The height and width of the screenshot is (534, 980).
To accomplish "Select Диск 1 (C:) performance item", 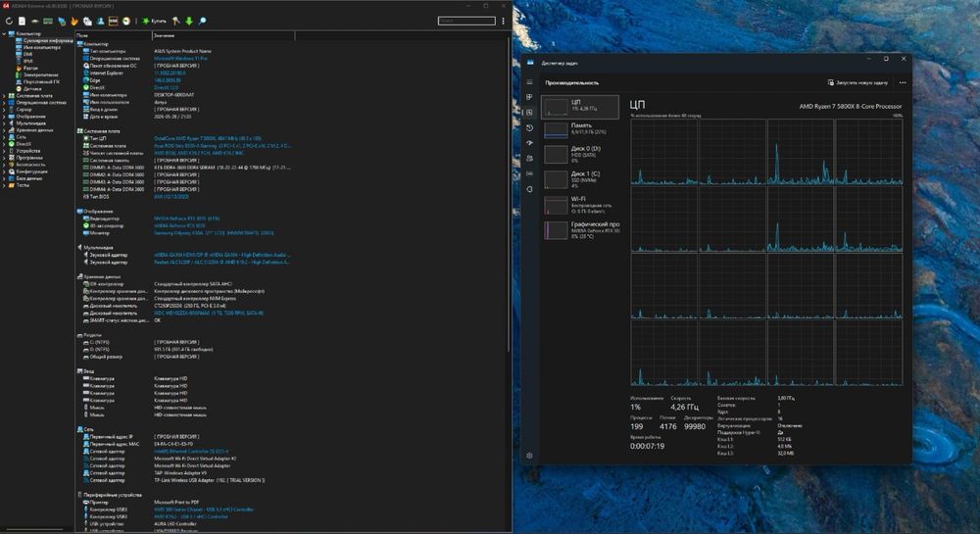I will (580, 179).
